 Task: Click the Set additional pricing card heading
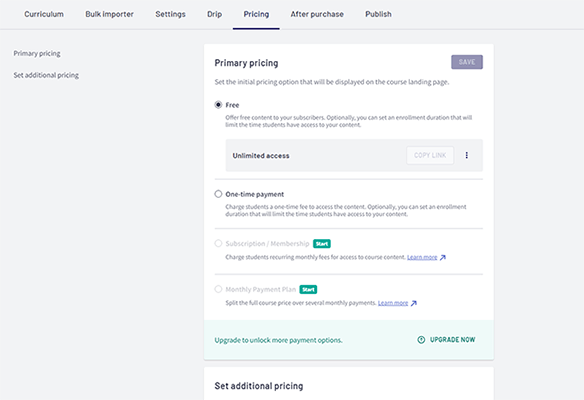pyautogui.click(x=259, y=386)
